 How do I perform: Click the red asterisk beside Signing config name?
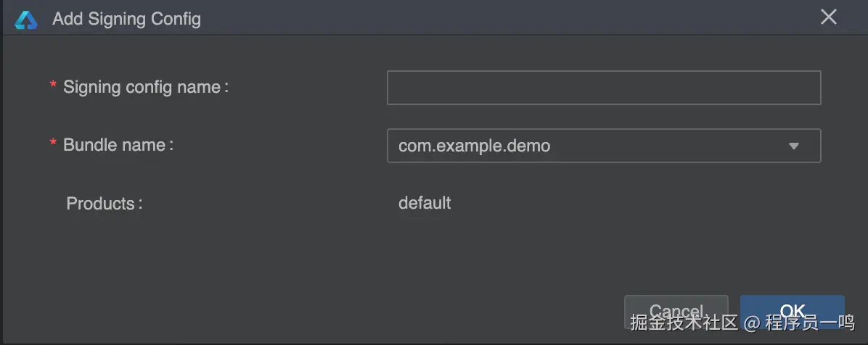coord(53,86)
